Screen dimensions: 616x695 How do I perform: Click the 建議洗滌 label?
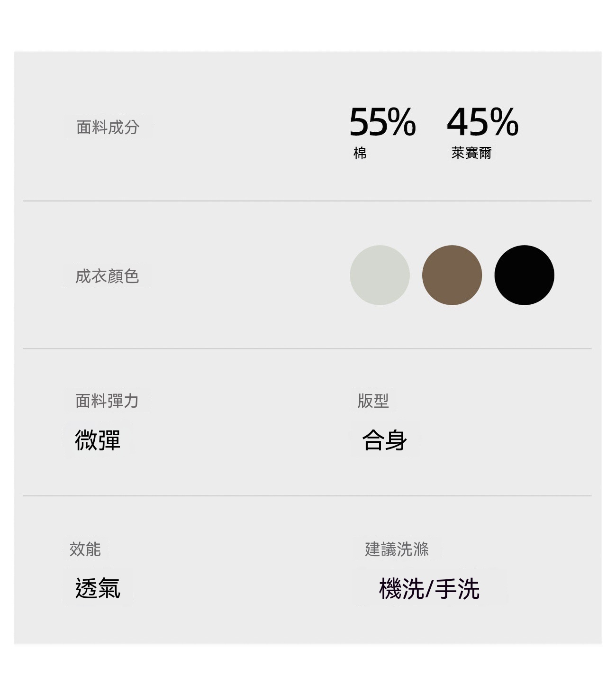[397, 549]
